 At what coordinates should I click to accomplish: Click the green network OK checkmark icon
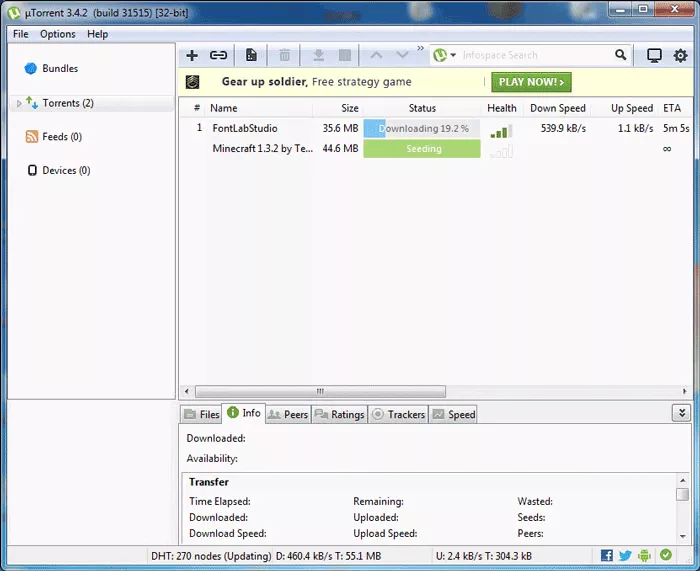pyautogui.click(x=666, y=555)
